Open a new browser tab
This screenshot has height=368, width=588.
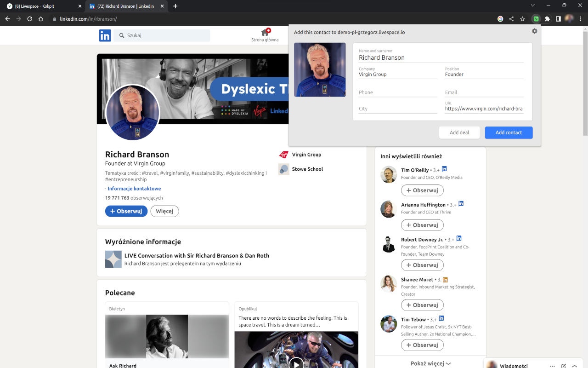175,6
